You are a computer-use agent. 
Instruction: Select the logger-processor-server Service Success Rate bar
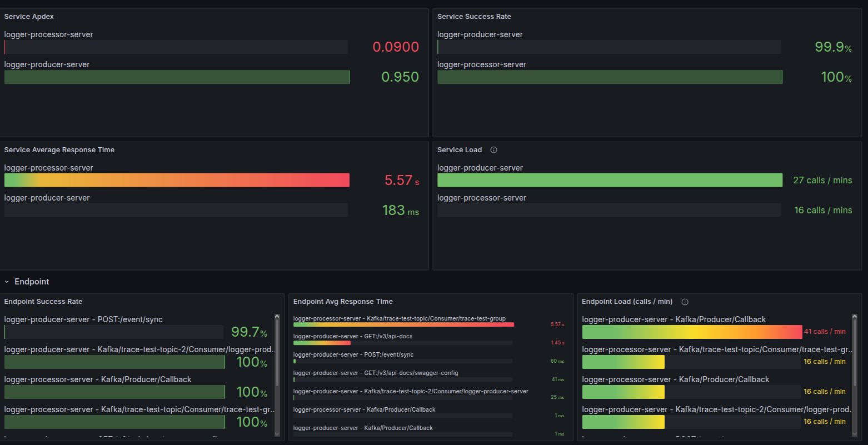610,77
